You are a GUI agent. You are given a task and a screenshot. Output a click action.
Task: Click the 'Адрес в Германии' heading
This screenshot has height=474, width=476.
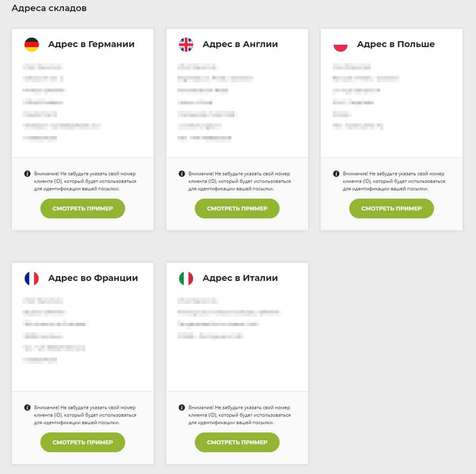click(91, 44)
